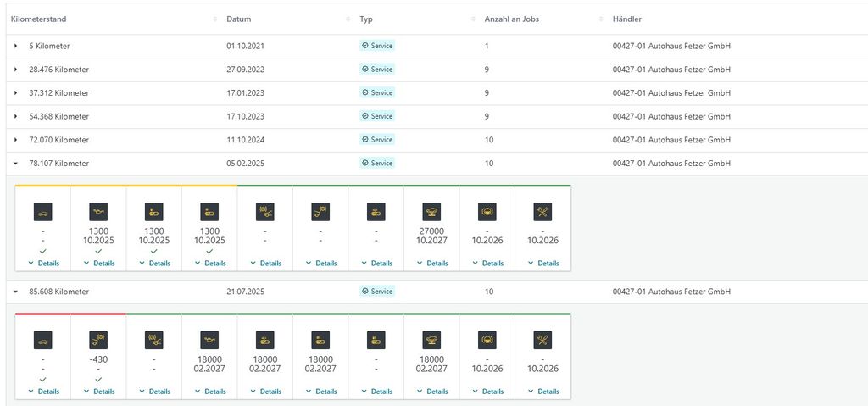Click the oil can icon in the 78.107 Kilometer panel

tap(98, 212)
